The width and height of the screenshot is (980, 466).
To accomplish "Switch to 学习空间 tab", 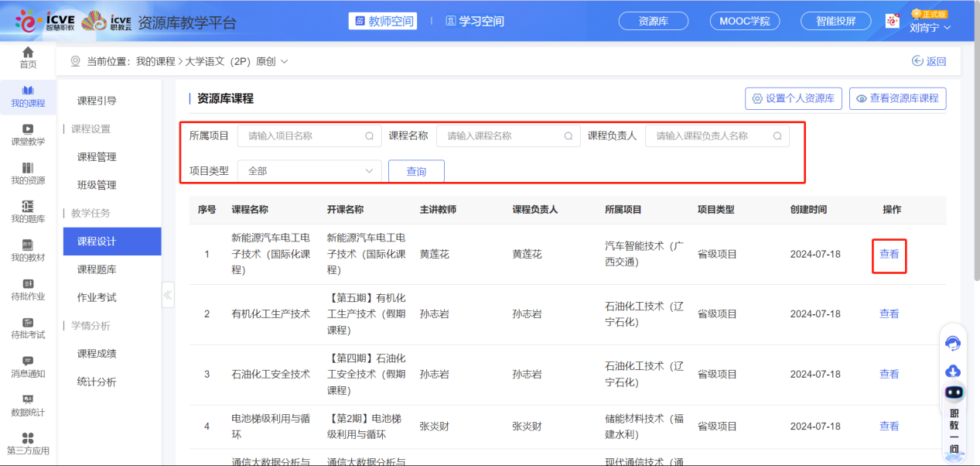I will [x=475, y=21].
